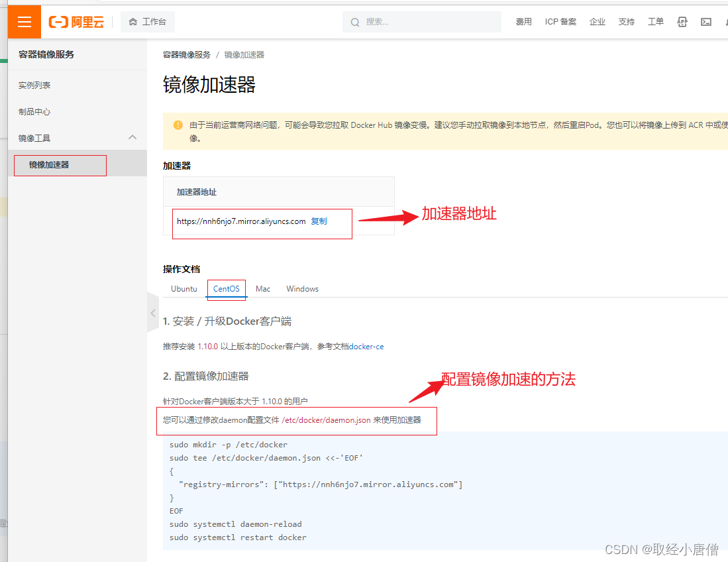
Task: Open the 支持 menu
Action: (627, 22)
